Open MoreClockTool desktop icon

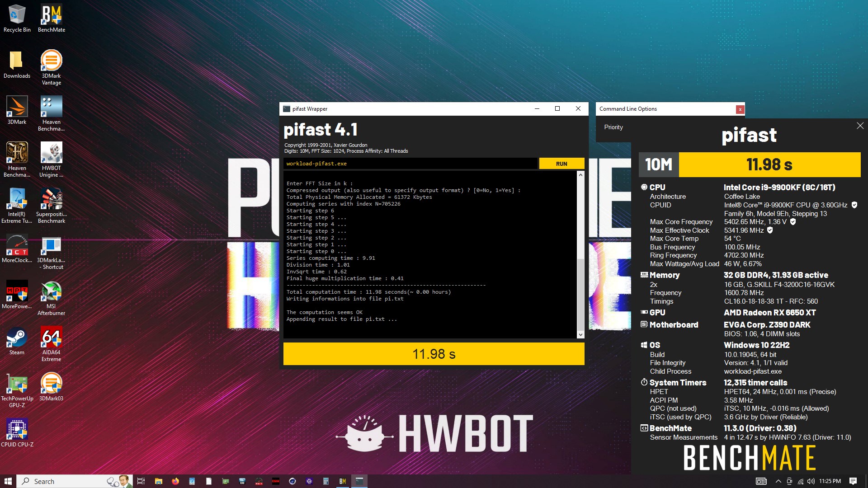[x=17, y=249]
